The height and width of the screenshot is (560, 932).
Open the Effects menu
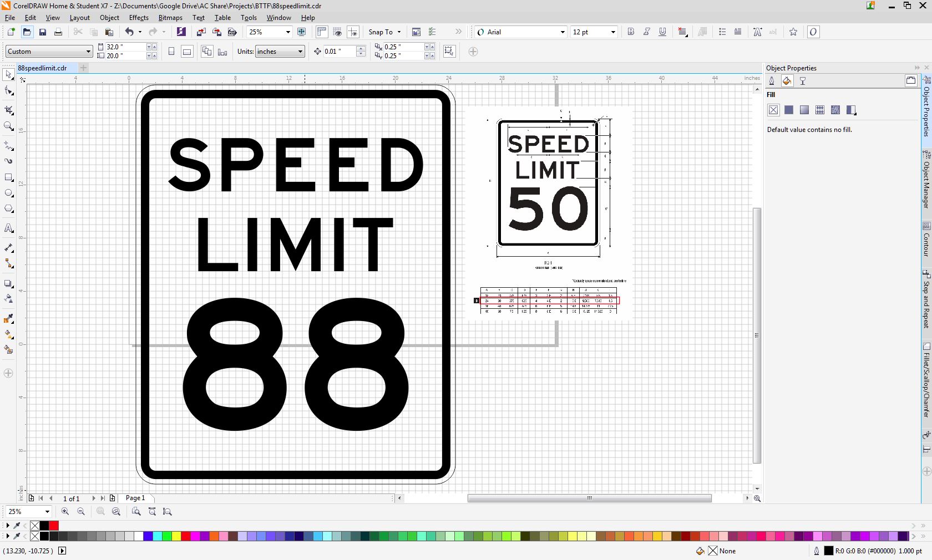[x=139, y=18]
